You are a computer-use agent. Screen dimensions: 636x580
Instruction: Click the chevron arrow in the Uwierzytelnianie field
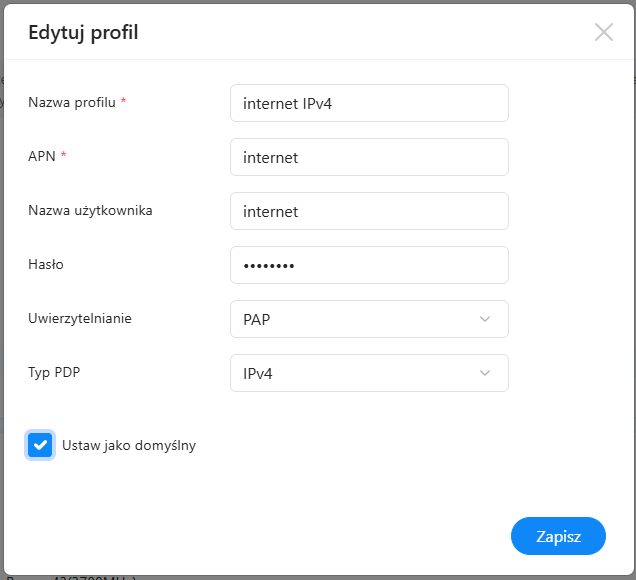tap(485, 319)
